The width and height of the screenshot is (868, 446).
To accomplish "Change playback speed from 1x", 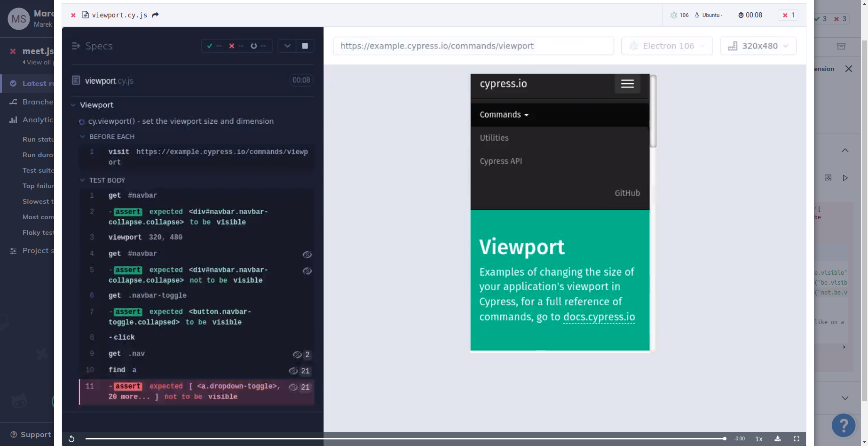I will point(759,439).
